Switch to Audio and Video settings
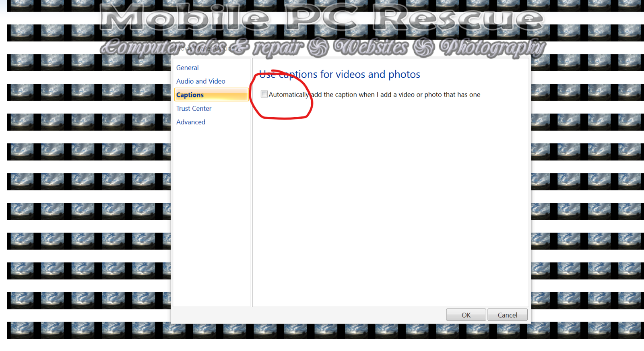Viewport: 644px width, 351px height. click(x=201, y=81)
